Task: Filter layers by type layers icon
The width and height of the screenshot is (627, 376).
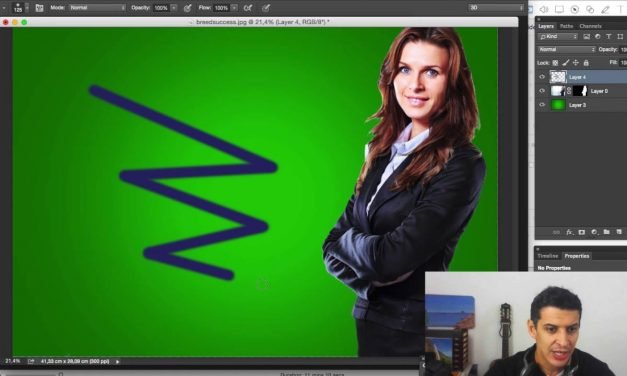Action: tap(609, 36)
